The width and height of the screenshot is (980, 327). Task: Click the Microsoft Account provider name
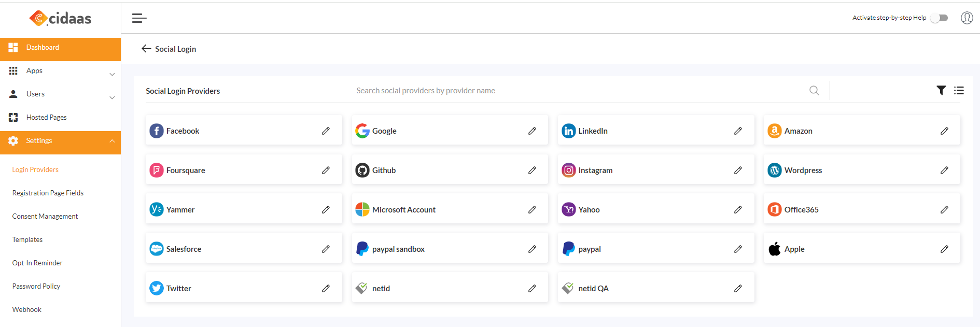coord(404,210)
